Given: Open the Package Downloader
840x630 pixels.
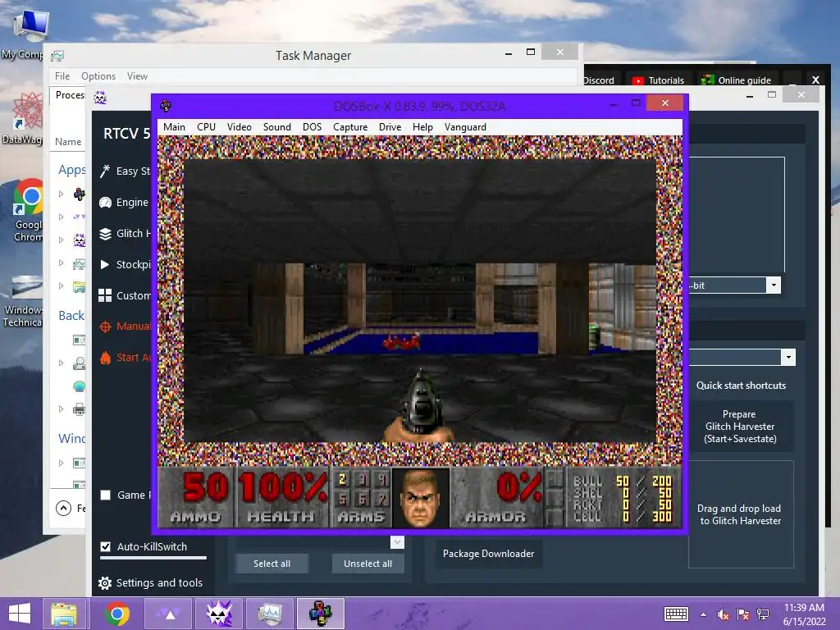Looking at the screenshot, I should [x=488, y=554].
